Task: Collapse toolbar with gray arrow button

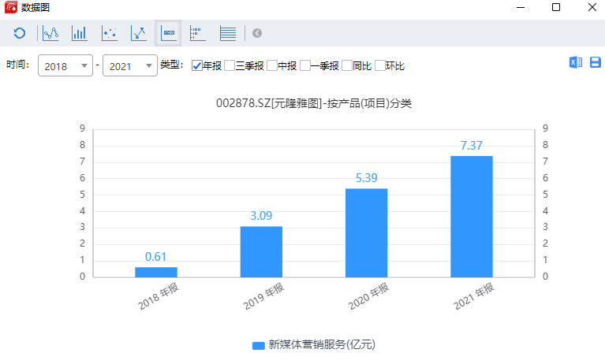Action: tap(257, 33)
